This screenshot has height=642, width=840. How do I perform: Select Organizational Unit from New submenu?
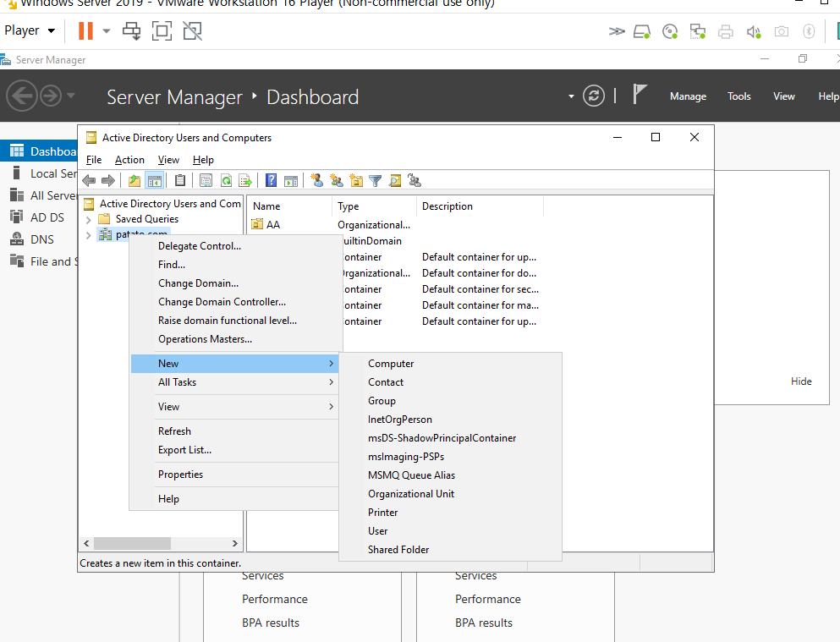point(450,494)
